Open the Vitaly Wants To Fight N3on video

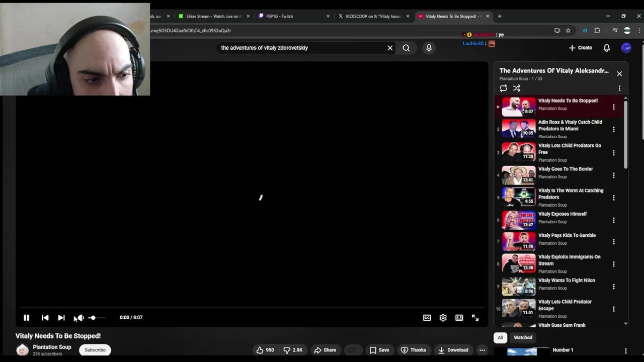pos(567,281)
